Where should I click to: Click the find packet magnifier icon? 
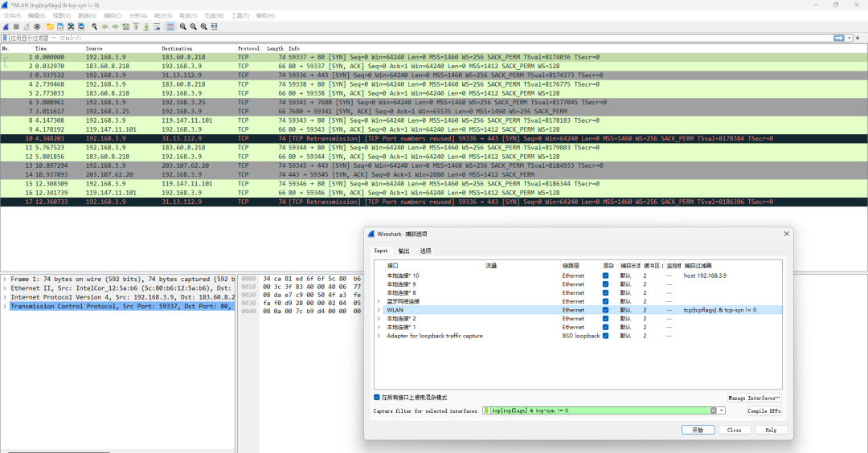(95, 27)
